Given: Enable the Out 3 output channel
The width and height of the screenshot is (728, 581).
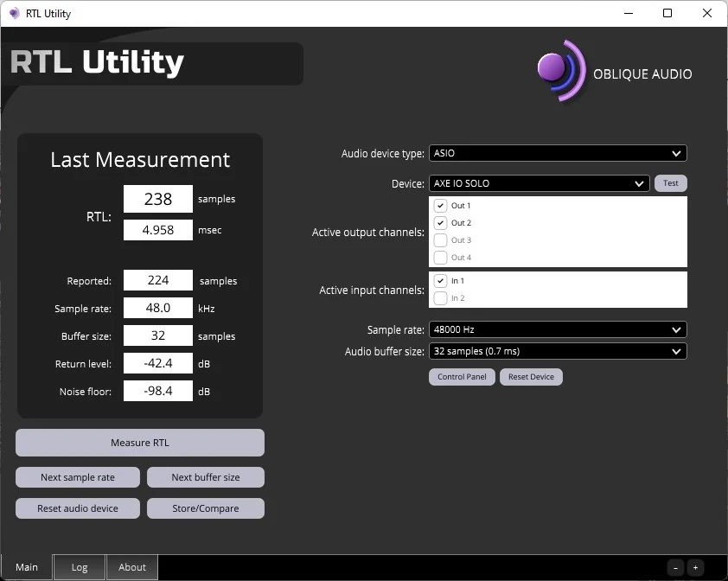Looking at the screenshot, I should point(440,239).
